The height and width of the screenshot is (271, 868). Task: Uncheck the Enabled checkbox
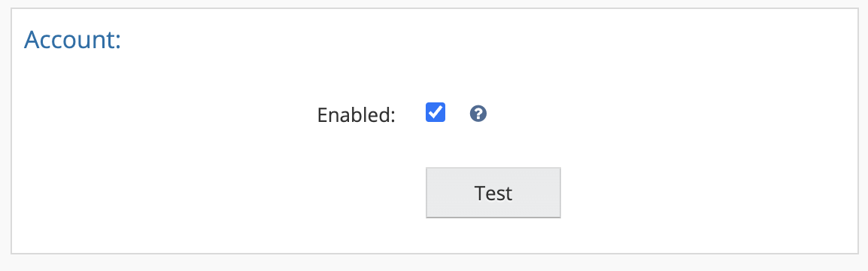click(436, 112)
